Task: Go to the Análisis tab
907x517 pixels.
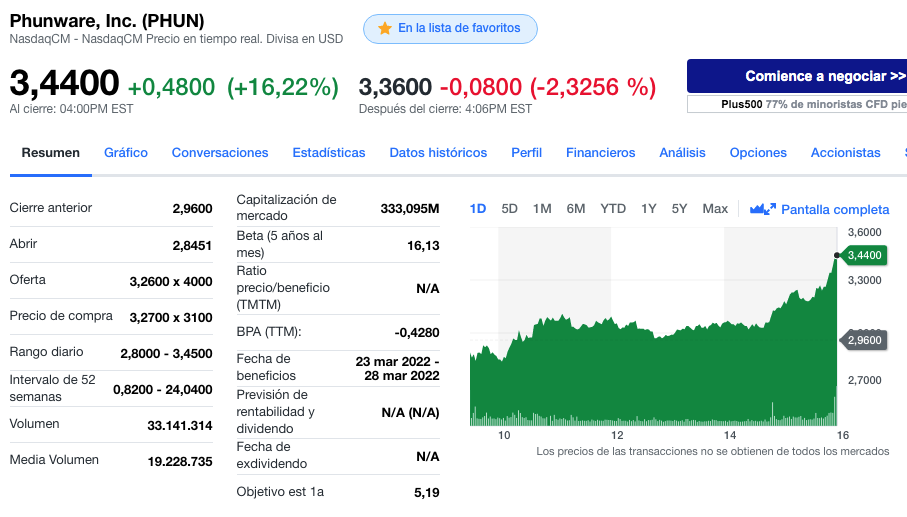Action: (683, 153)
